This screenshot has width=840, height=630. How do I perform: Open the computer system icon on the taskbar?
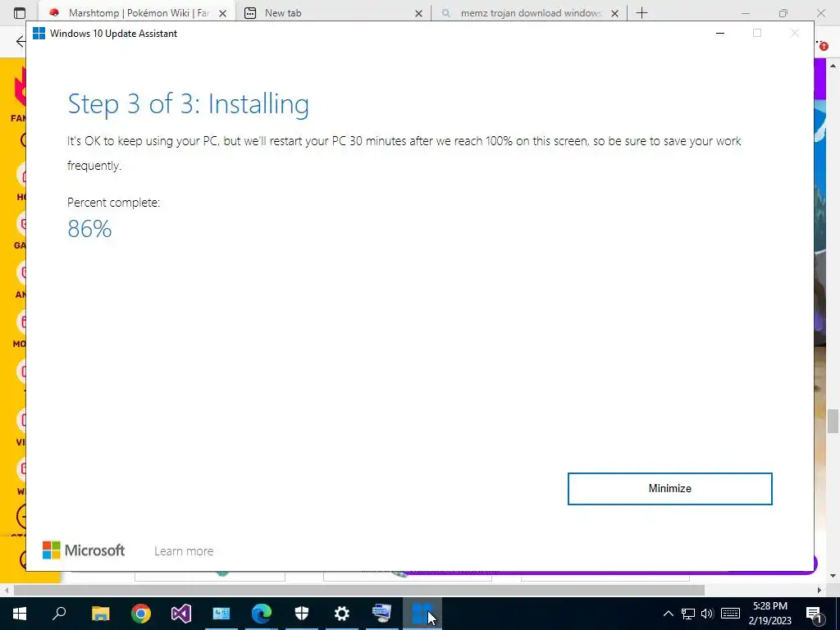pos(382,614)
